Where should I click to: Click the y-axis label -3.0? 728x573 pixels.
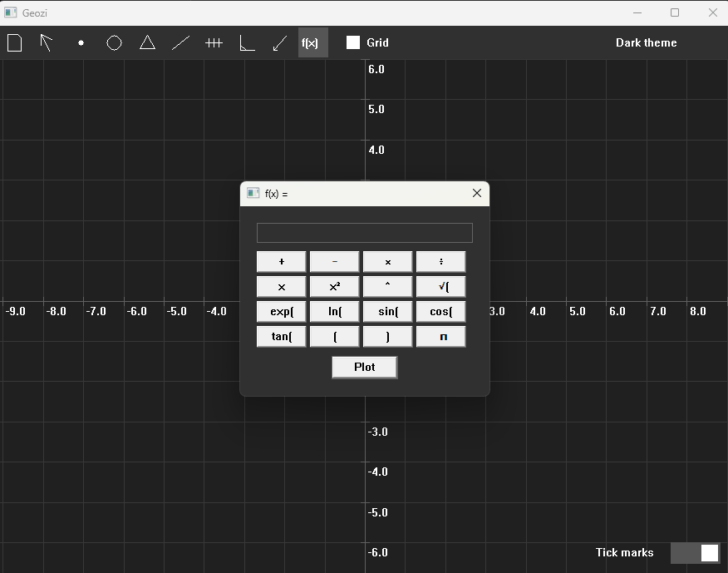(x=377, y=432)
